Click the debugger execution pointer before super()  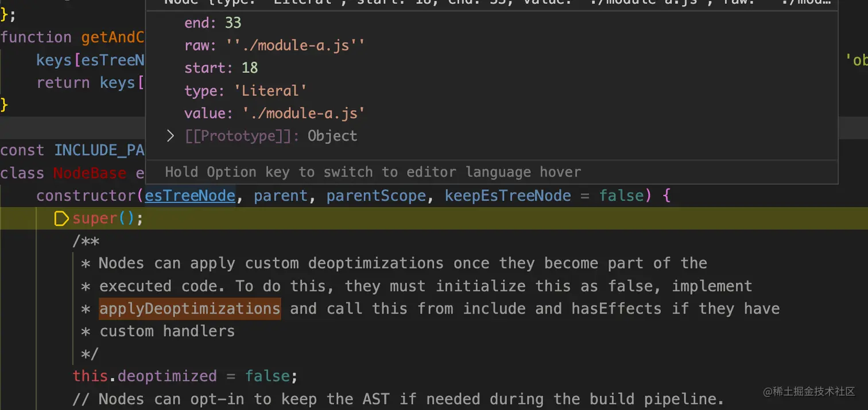tap(61, 218)
